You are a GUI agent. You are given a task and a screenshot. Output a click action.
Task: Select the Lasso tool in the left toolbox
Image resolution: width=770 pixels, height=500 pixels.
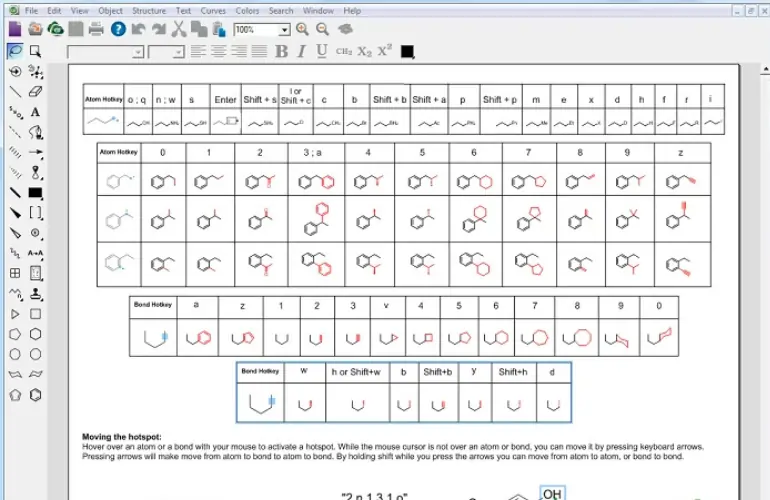pyautogui.click(x=15, y=51)
